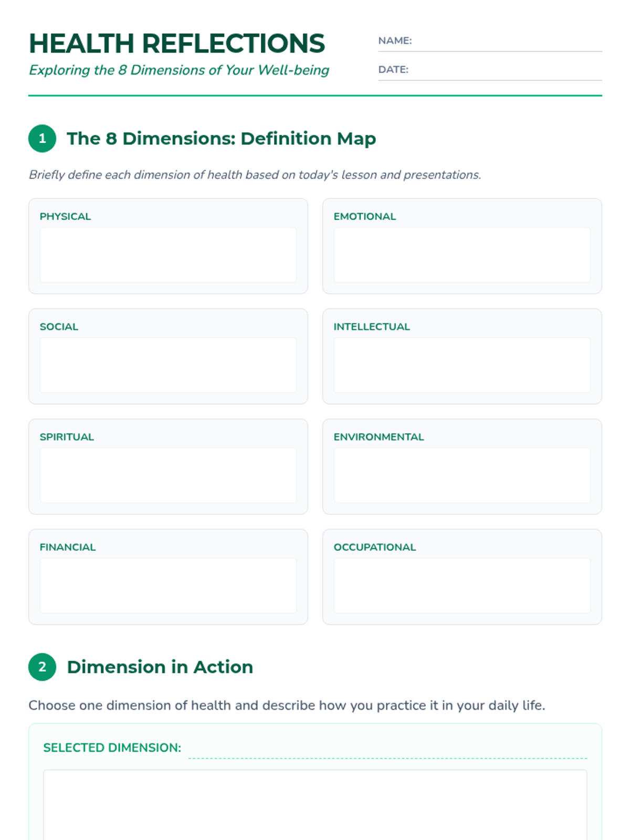Click inside the Environmental definition box
This screenshot has width=630, height=840.
click(x=462, y=475)
